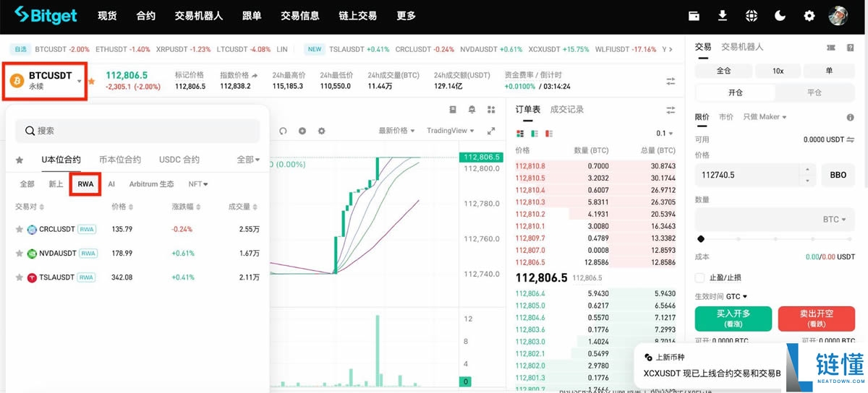Open the 合约 menu
The image size is (868, 393).
(145, 16)
